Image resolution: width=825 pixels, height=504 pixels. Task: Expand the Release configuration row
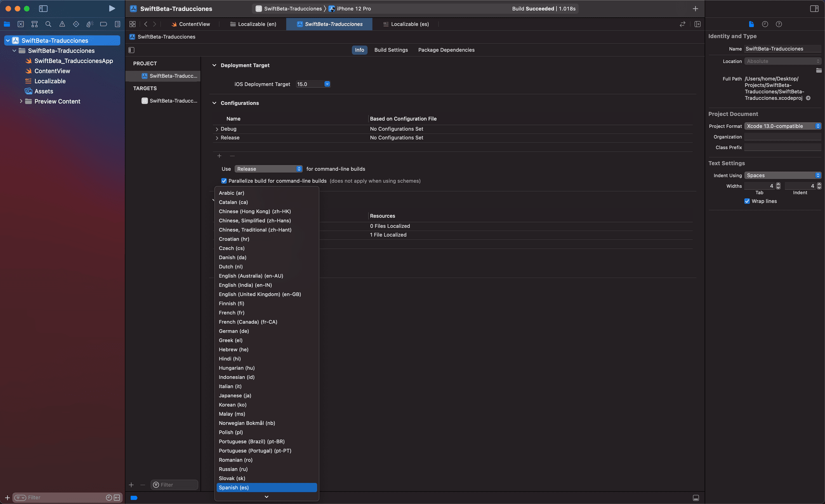tap(217, 138)
